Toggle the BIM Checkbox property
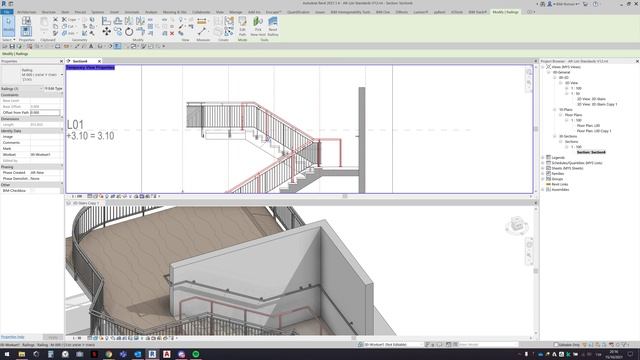The image size is (640, 360). click(x=33, y=191)
